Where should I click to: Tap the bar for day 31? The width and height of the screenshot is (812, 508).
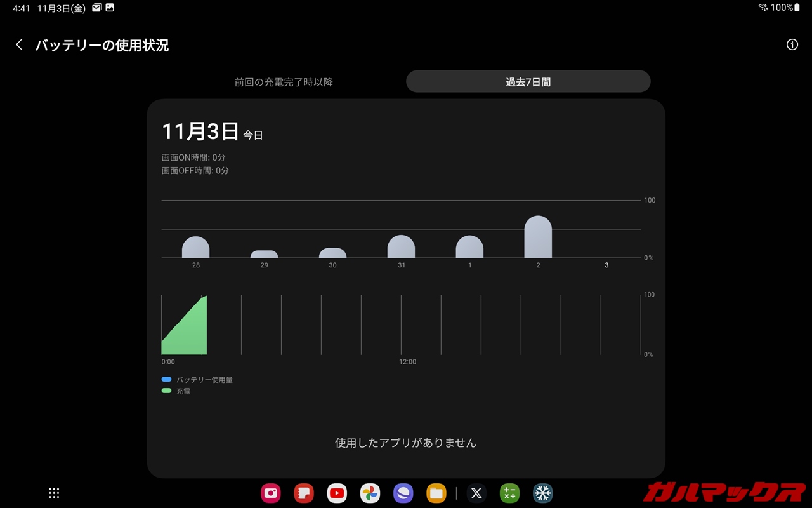pos(401,247)
